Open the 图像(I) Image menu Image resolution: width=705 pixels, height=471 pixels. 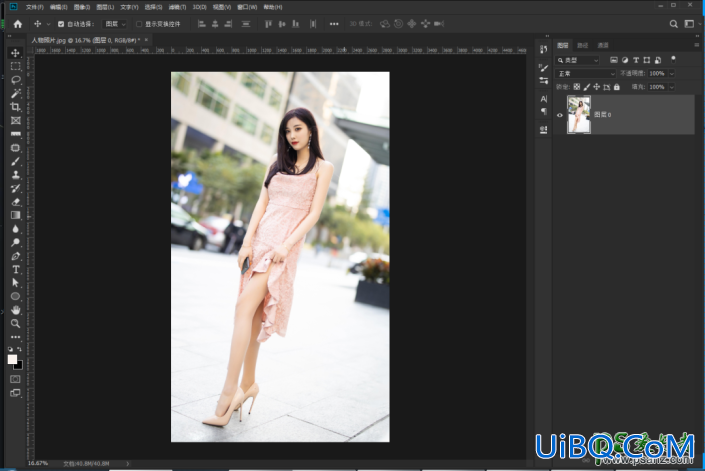point(82,7)
